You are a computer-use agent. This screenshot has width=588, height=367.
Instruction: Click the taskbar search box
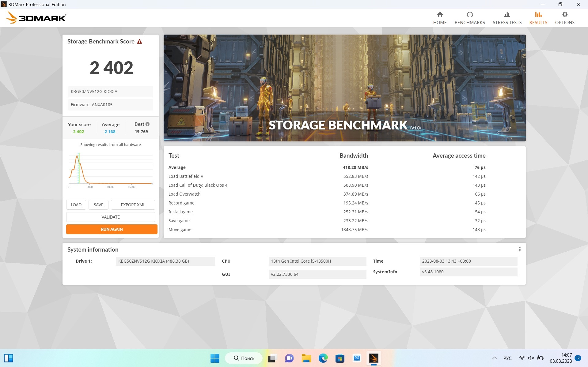click(x=244, y=358)
